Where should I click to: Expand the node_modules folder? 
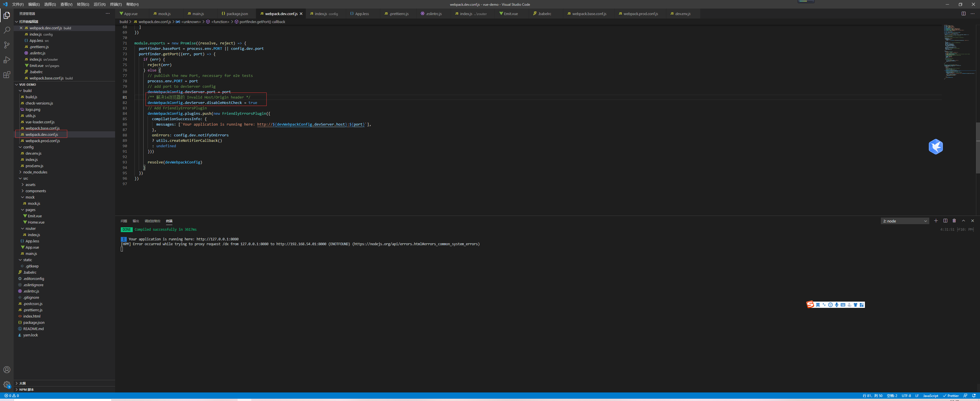click(x=35, y=172)
